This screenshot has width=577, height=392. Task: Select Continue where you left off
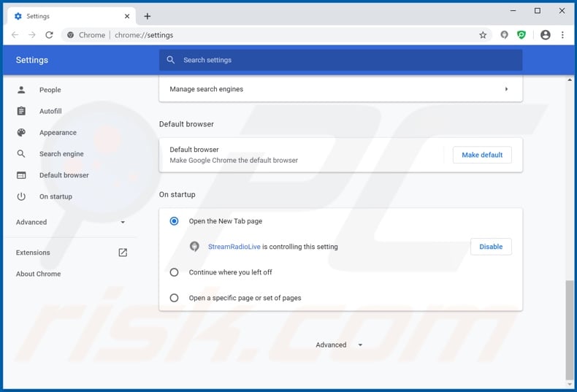point(174,272)
